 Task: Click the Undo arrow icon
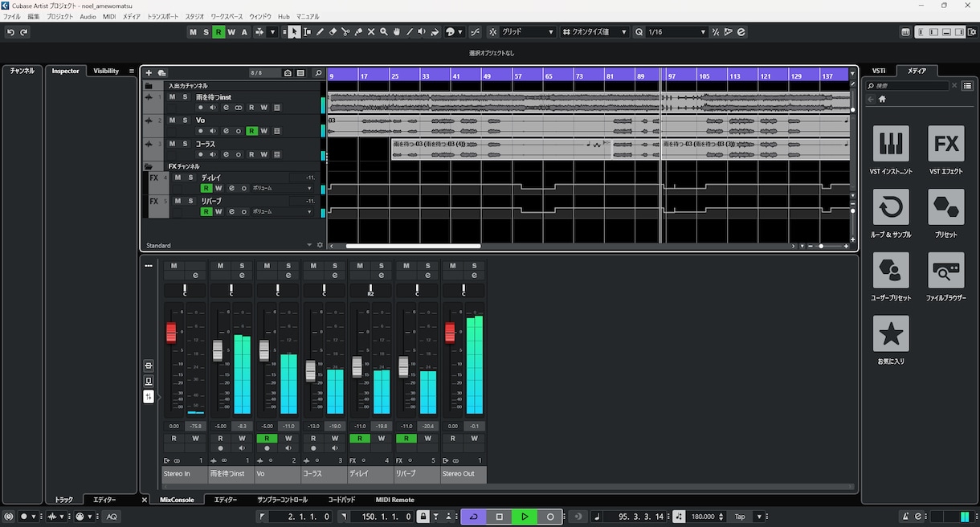[x=11, y=32]
